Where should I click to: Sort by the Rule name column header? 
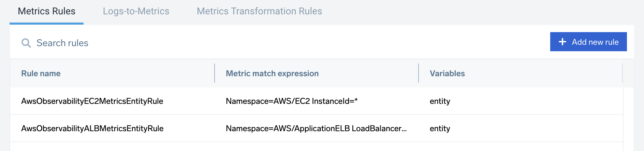coord(41,73)
